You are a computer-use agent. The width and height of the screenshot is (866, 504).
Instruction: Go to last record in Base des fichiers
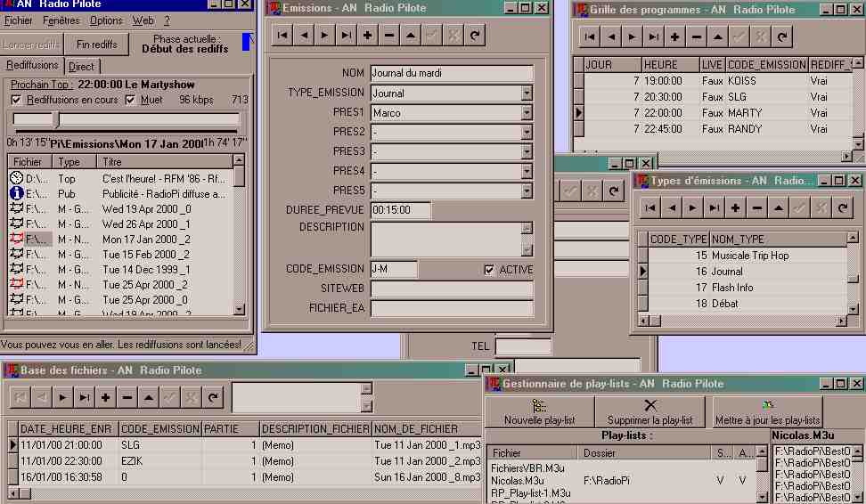(84, 397)
